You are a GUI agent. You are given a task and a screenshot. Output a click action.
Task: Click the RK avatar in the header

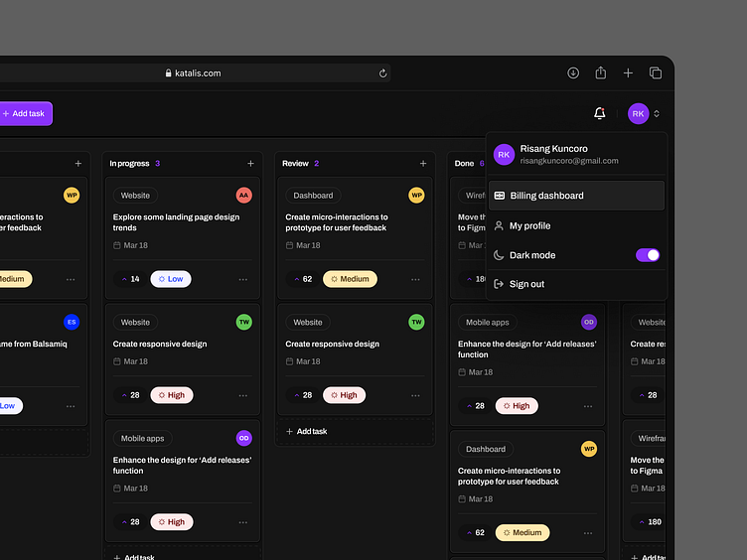pyautogui.click(x=638, y=114)
